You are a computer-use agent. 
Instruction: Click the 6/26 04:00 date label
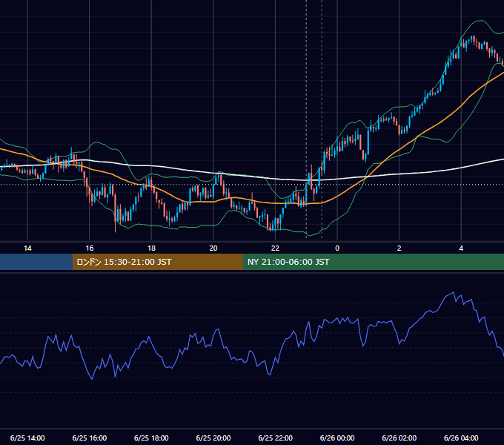pyautogui.click(x=461, y=438)
